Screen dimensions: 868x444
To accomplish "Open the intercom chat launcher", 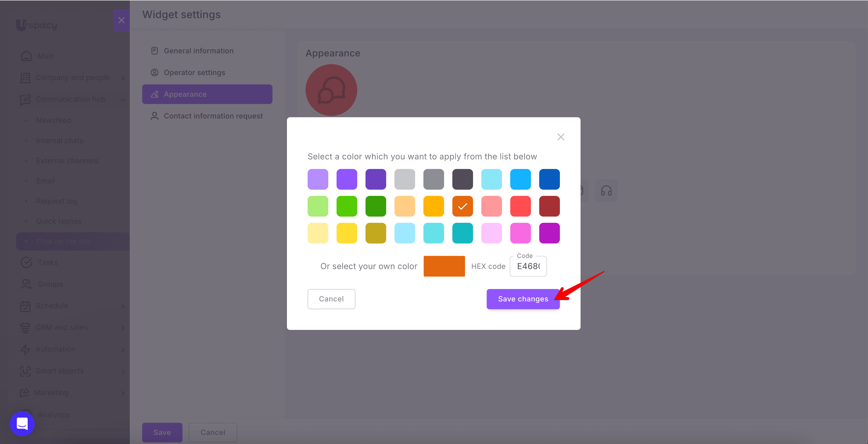I will [x=22, y=424].
